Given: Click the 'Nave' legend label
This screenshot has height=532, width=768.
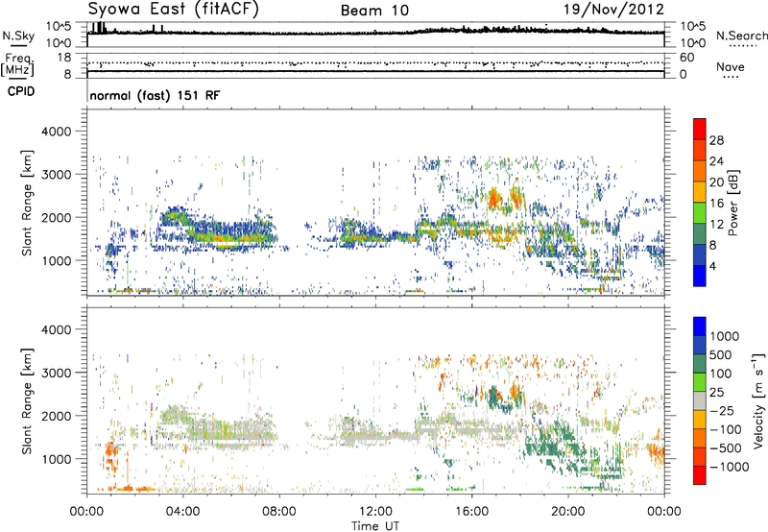Looking at the screenshot, I should (730, 67).
